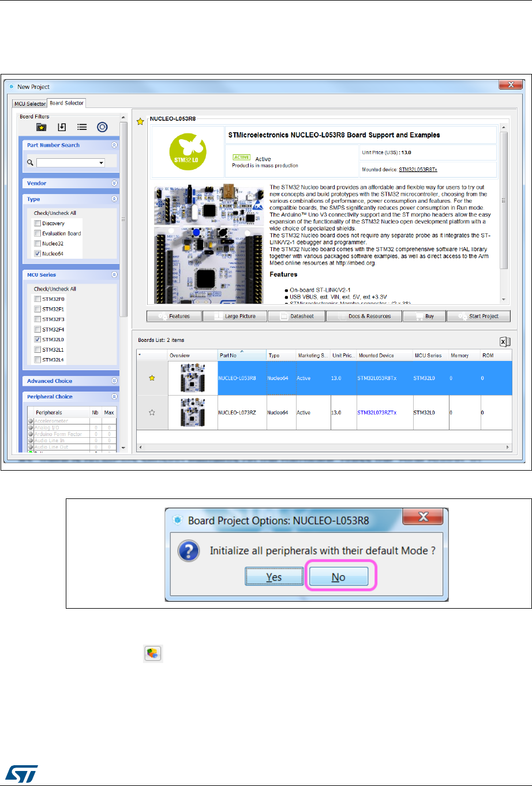532x786 pixels.
Task: Select the Arduino Form Factor peripheral row
Action: click(72, 434)
